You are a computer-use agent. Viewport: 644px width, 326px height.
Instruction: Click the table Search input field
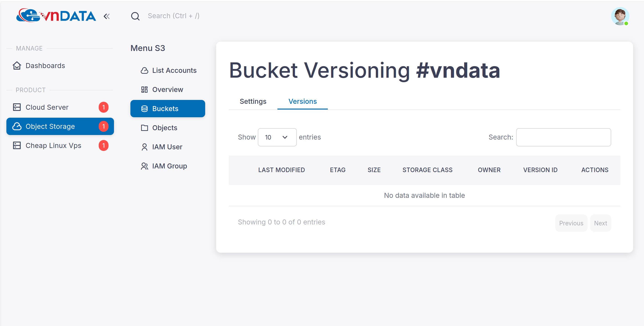(x=563, y=137)
